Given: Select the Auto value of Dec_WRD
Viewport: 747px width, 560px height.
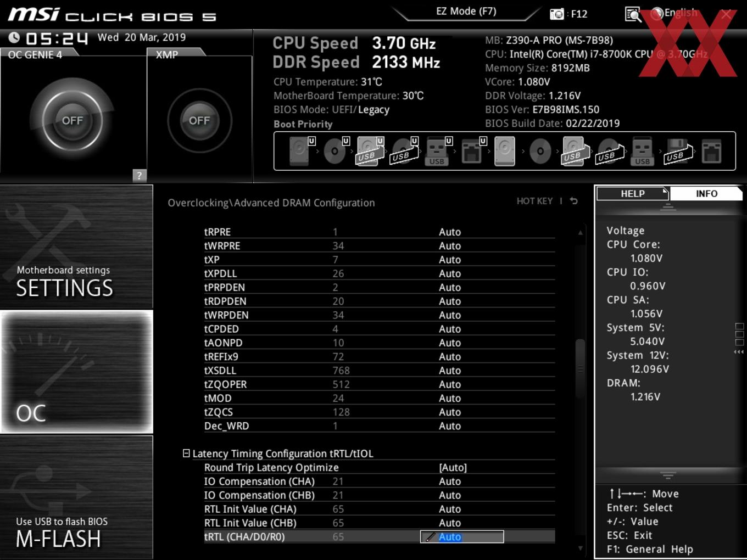Looking at the screenshot, I should pos(450,426).
